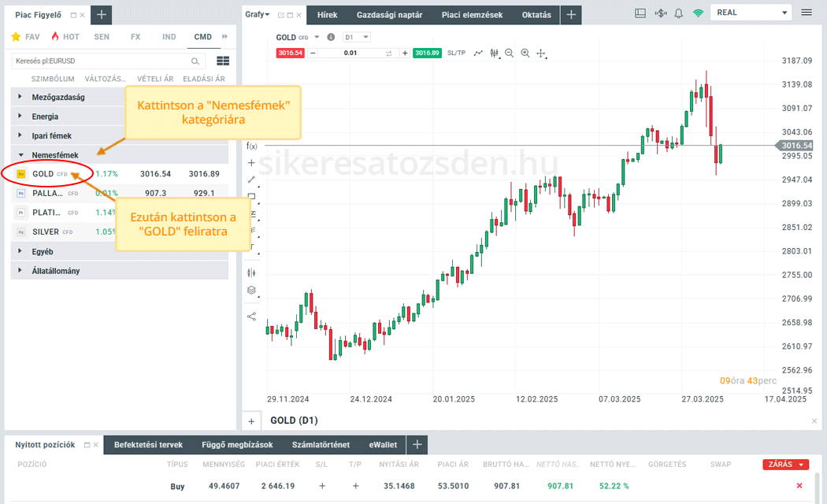The image size is (827, 504).
Task: Click the share icon on chart sidebar
Action: [x=252, y=317]
